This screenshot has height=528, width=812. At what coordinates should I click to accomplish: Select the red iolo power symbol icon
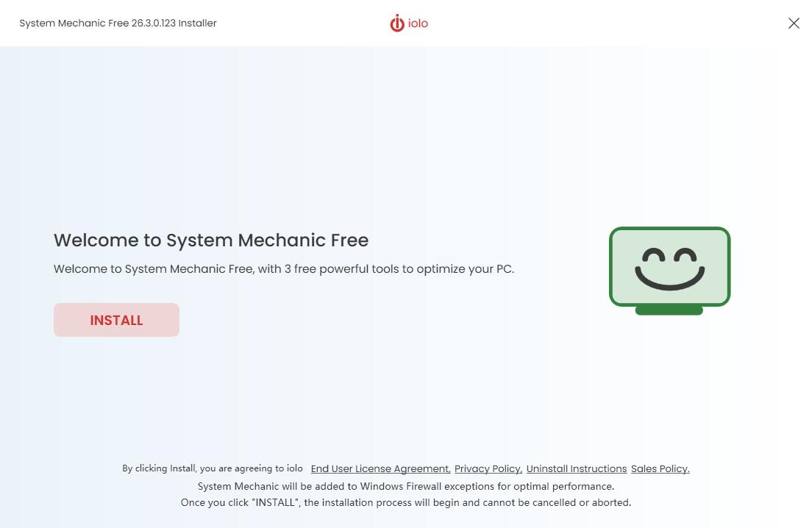(x=396, y=23)
